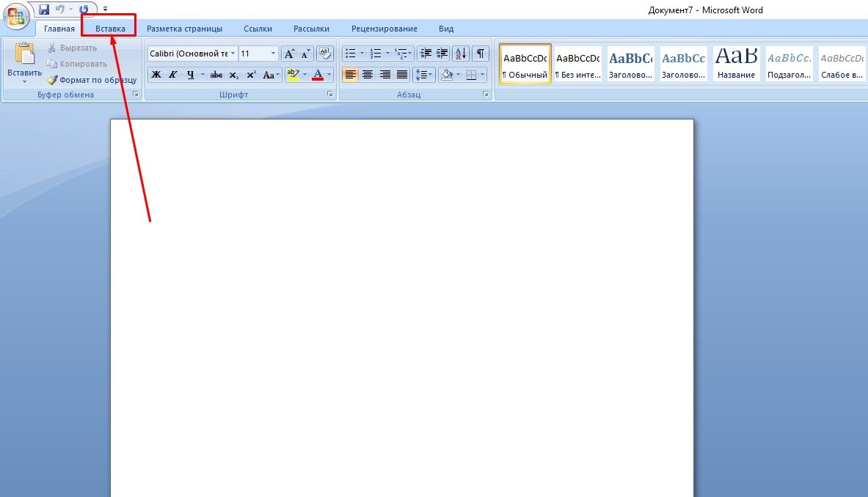Open the Calibri font name dropdown

[x=233, y=54]
